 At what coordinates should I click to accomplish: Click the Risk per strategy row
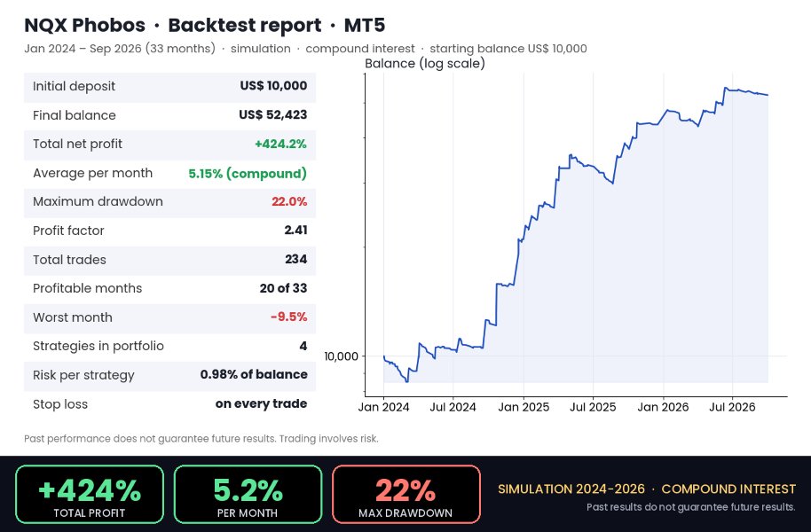click(x=169, y=375)
